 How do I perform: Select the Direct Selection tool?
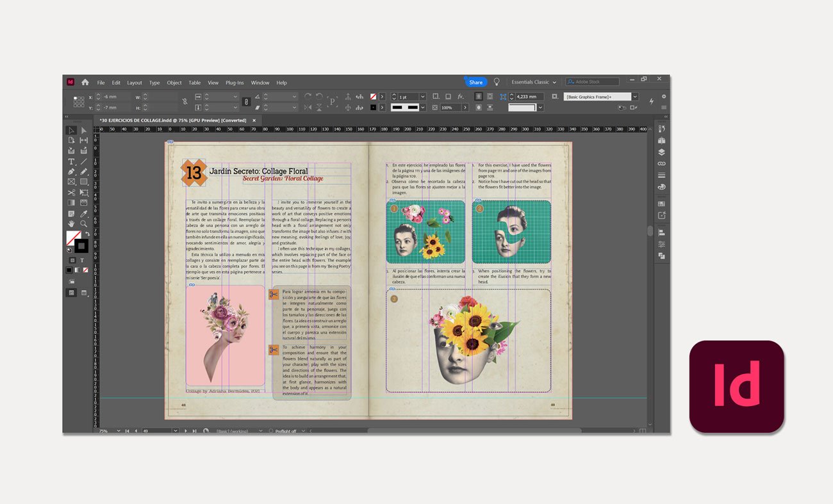tap(84, 130)
